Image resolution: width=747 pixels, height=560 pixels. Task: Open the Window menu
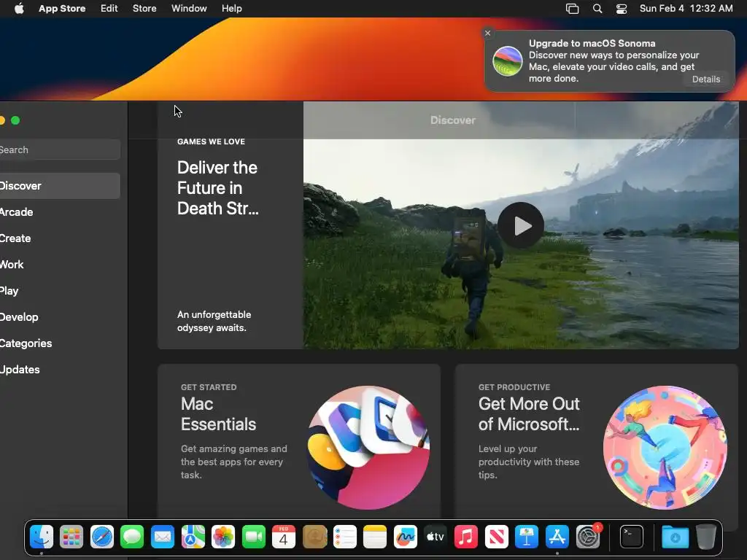coord(189,9)
